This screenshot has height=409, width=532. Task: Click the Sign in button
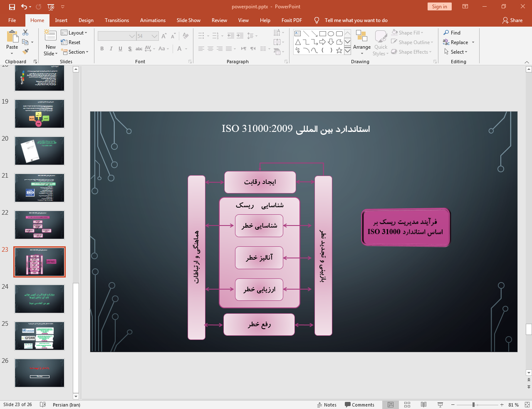[439, 6]
